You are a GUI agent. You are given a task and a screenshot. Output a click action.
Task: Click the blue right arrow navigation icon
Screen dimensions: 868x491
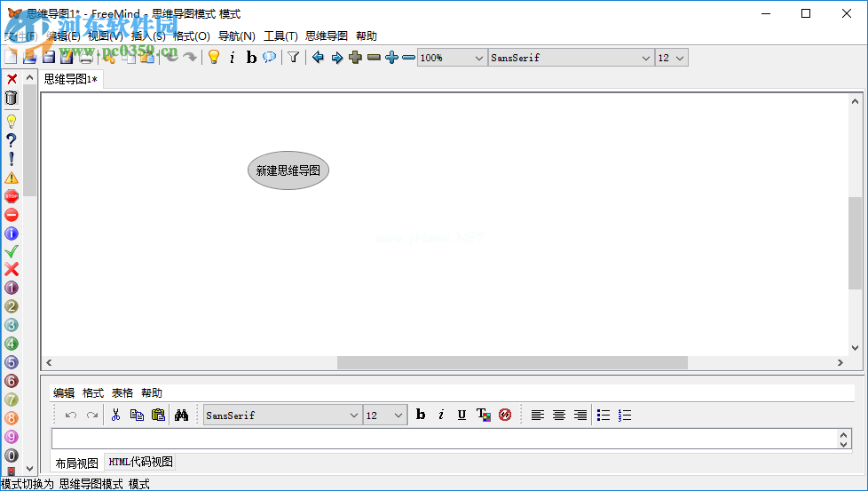336,57
